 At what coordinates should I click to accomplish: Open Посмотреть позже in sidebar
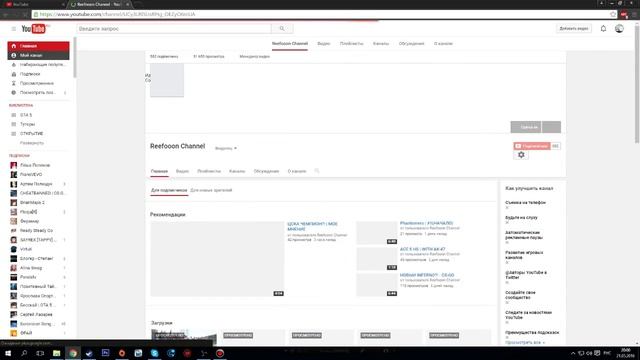pyautogui.click(x=38, y=93)
